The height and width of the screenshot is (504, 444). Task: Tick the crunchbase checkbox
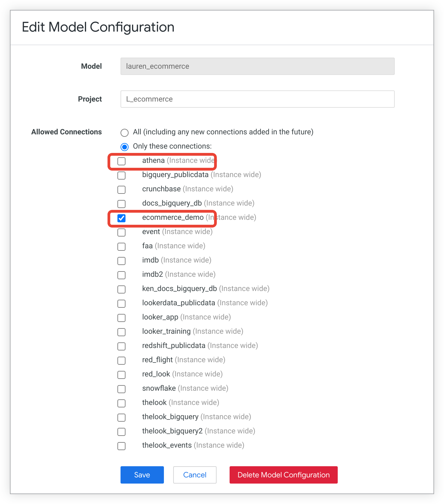point(121,190)
